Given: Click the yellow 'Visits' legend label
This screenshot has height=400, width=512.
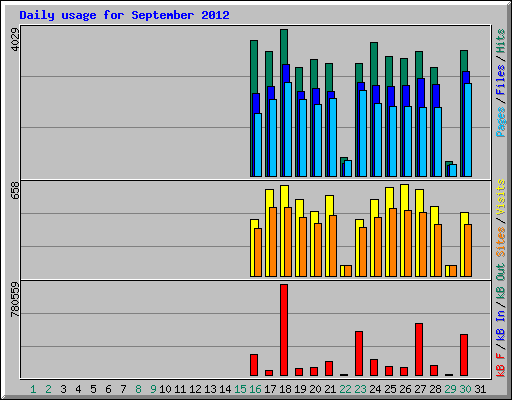Looking at the screenshot, I should click(x=500, y=197).
